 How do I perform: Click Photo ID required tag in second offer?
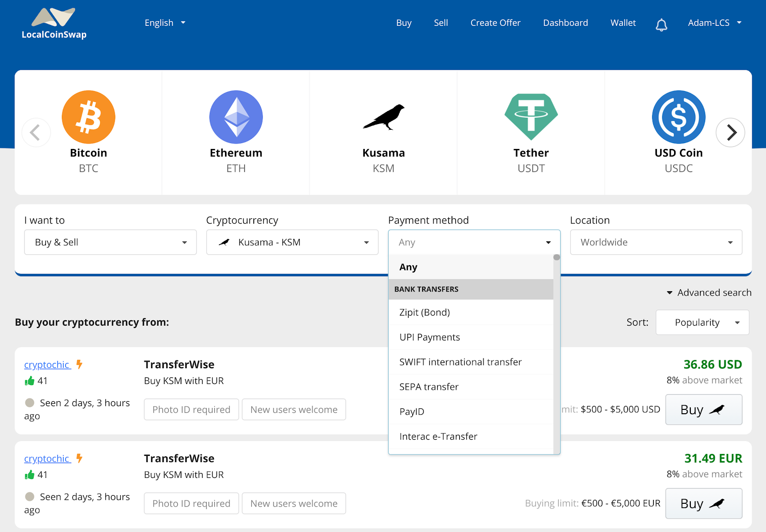(x=191, y=503)
